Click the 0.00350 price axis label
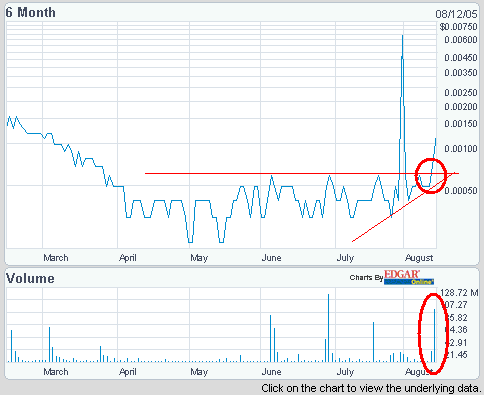This screenshot has width=484, height=395. pyautogui.click(x=461, y=73)
